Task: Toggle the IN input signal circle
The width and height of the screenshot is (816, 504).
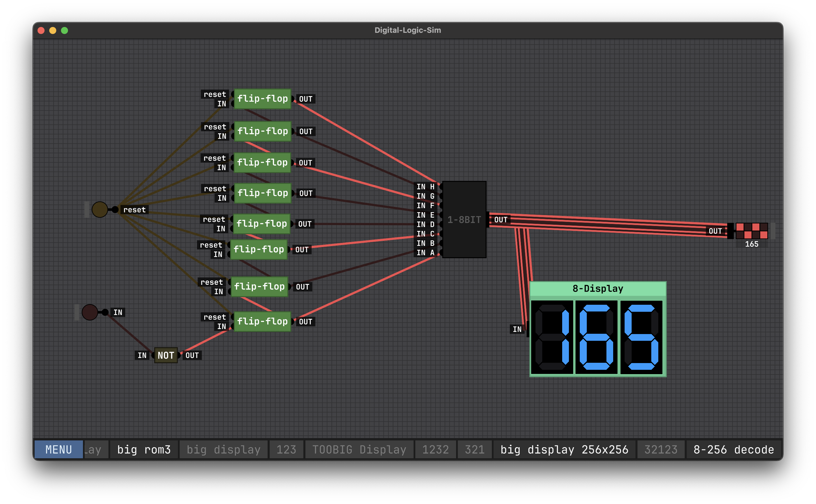Action: click(90, 312)
